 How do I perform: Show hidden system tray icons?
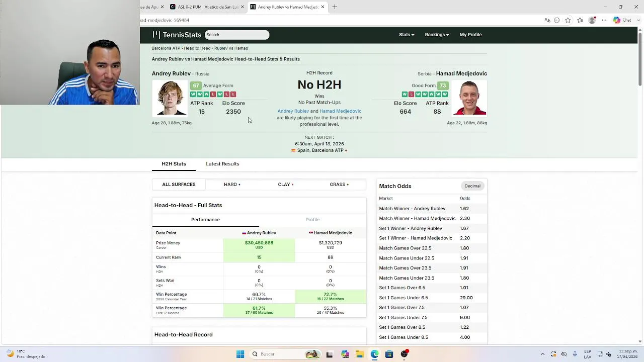[542, 354]
